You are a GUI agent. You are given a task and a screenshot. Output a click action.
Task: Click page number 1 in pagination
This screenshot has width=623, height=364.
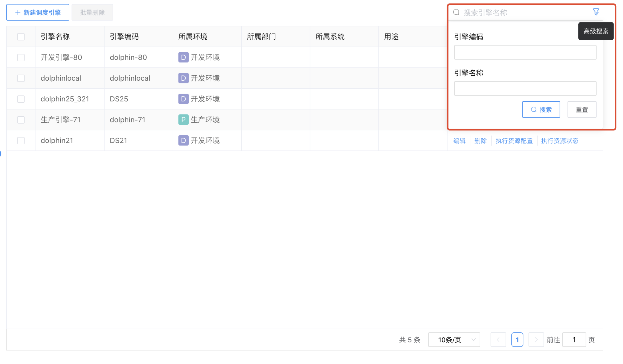click(517, 340)
